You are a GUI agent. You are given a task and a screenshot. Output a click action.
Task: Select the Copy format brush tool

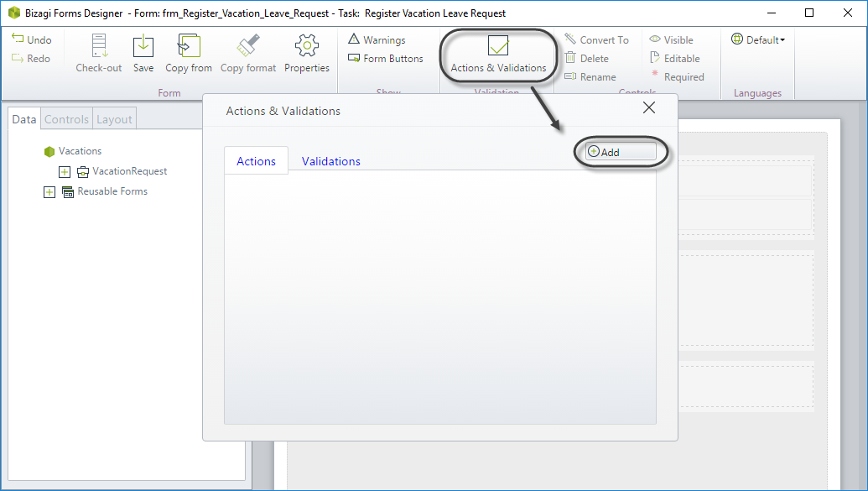[x=248, y=53]
